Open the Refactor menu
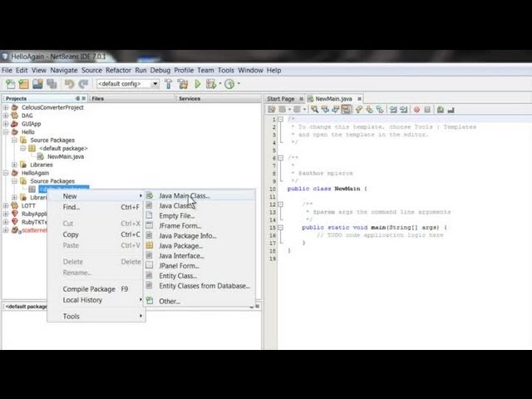532x399 pixels. [118, 70]
